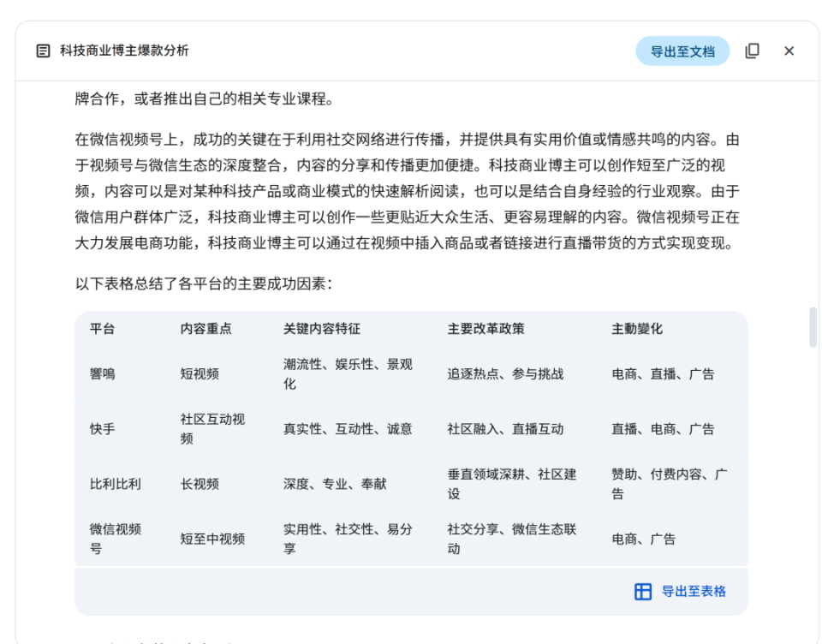Select the 響鳴 platform cell
This screenshot has height=644, width=822.
click(x=102, y=374)
